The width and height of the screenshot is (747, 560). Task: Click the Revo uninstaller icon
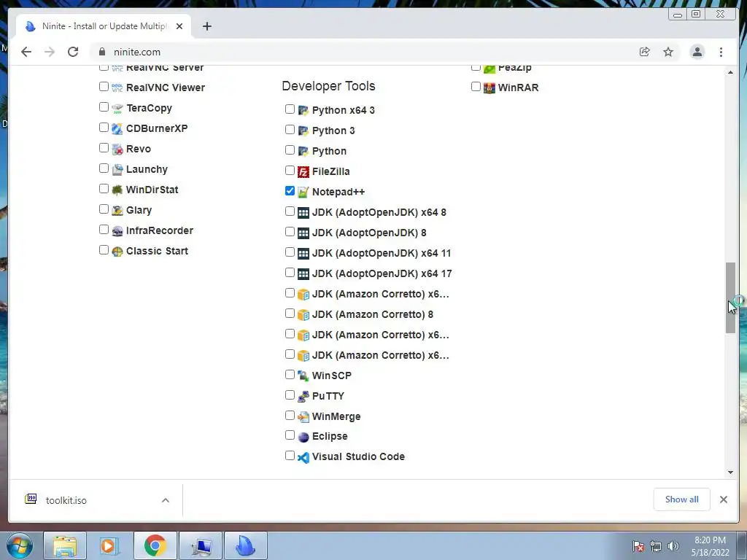click(117, 149)
